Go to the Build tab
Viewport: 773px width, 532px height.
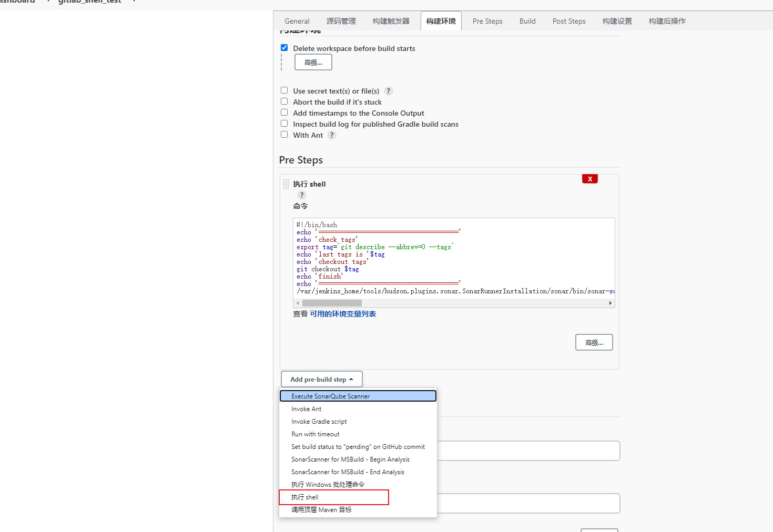[527, 21]
